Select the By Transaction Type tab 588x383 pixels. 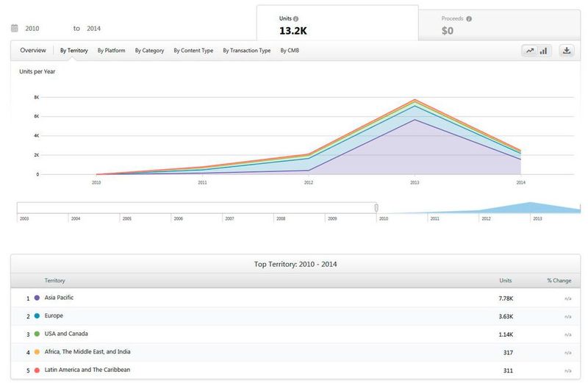[247, 51]
